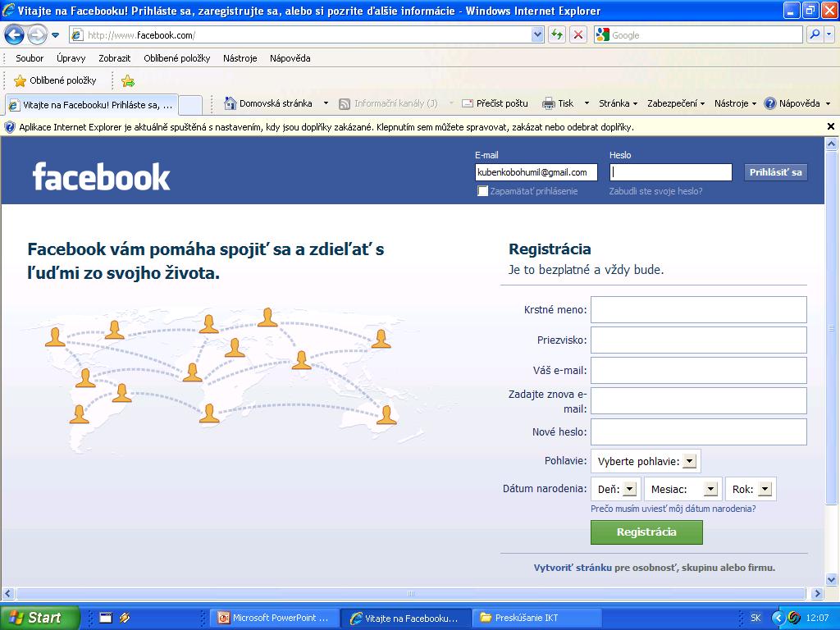The height and width of the screenshot is (630, 840).
Task: Expand the Domovská stránka dropdown arrow
Action: (x=326, y=103)
